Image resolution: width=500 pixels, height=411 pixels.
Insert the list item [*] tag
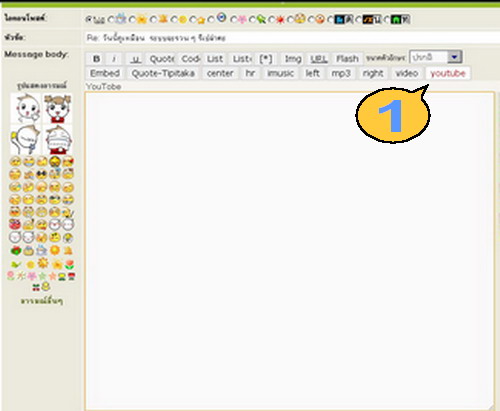(266, 59)
